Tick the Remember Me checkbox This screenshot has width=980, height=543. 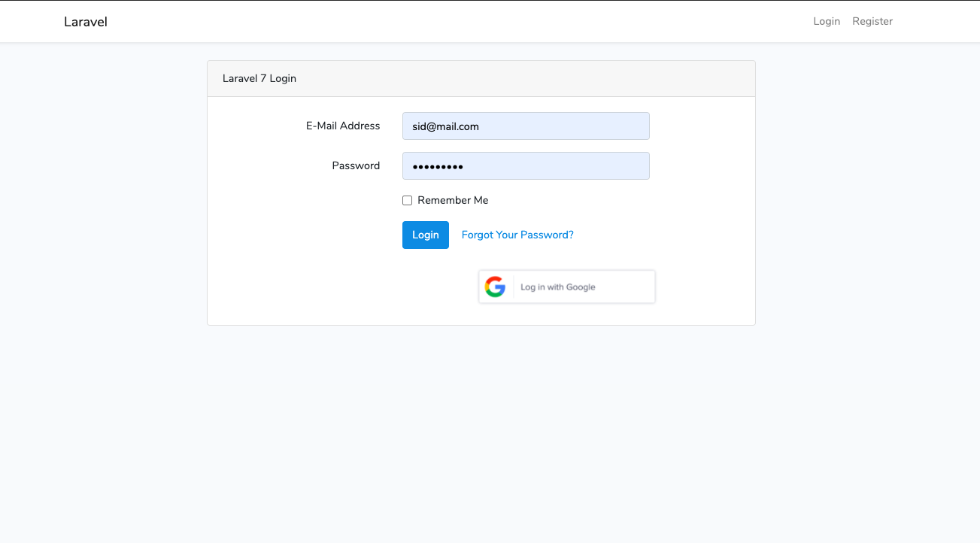pos(407,201)
